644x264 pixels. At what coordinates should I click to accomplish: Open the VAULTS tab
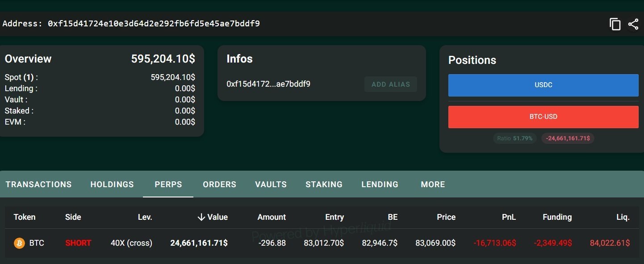coord(271,184)
